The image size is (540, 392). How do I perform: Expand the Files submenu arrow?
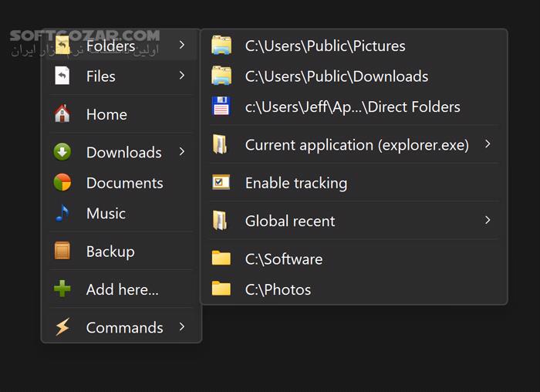(x=182, y=76)
